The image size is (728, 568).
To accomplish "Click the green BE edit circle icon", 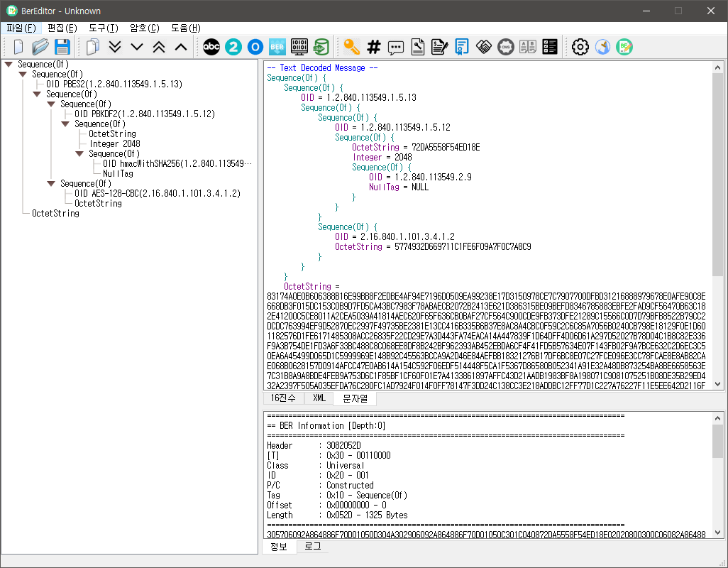I will point(624,47).
